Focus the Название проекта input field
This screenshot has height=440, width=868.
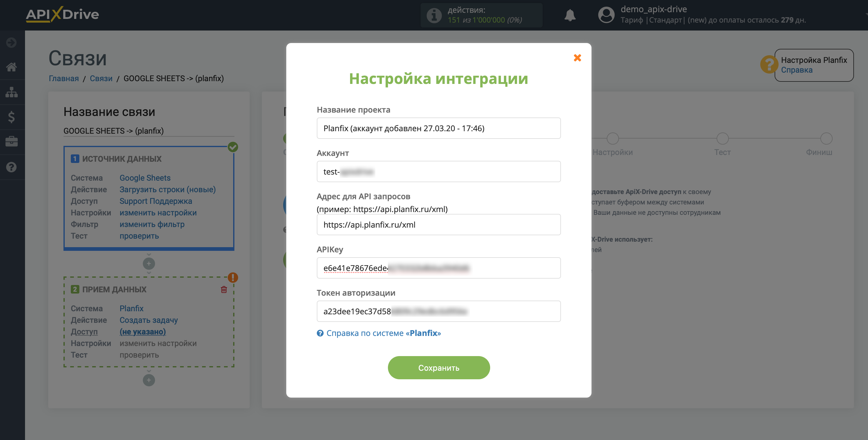pos(439,128)
